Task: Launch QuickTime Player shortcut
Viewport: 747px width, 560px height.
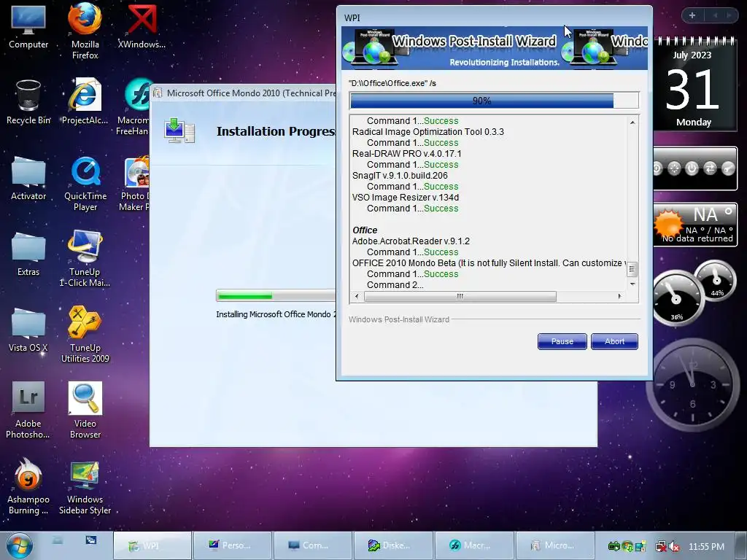Action: [x=85, y=183]
